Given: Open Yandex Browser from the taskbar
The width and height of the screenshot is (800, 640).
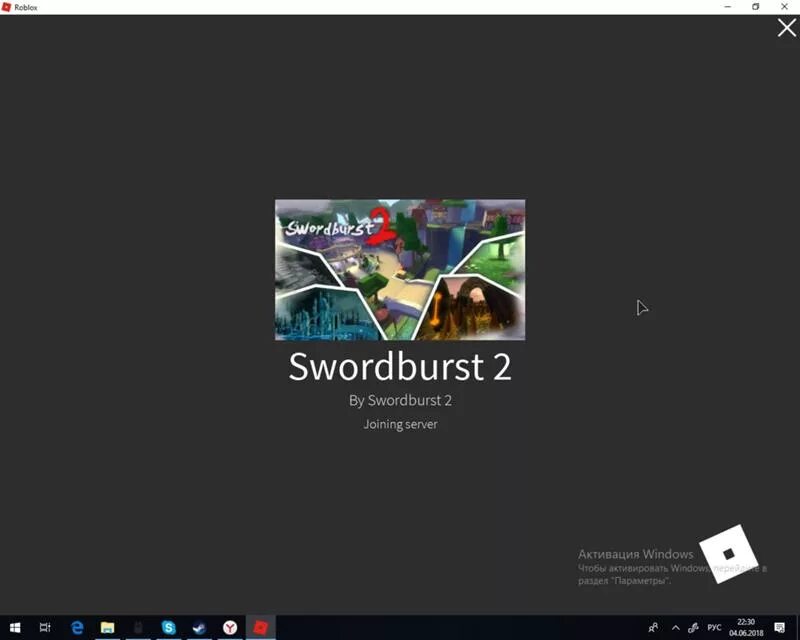Looking at the screenshot, I should click(230, 627).
